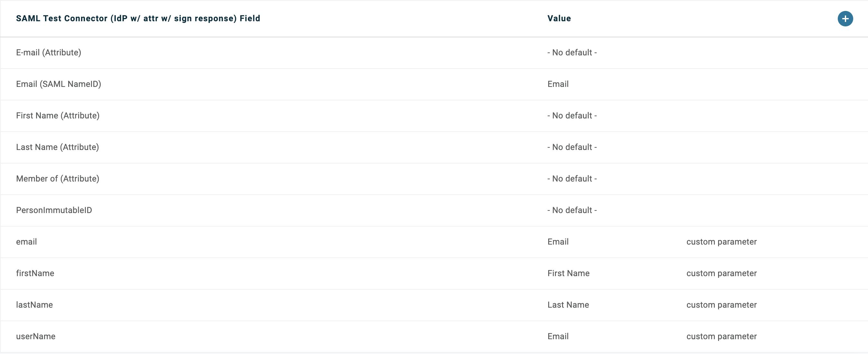Screen dimensions: 868x354
Task: Click the Value column header
Action: click(559, 19)
